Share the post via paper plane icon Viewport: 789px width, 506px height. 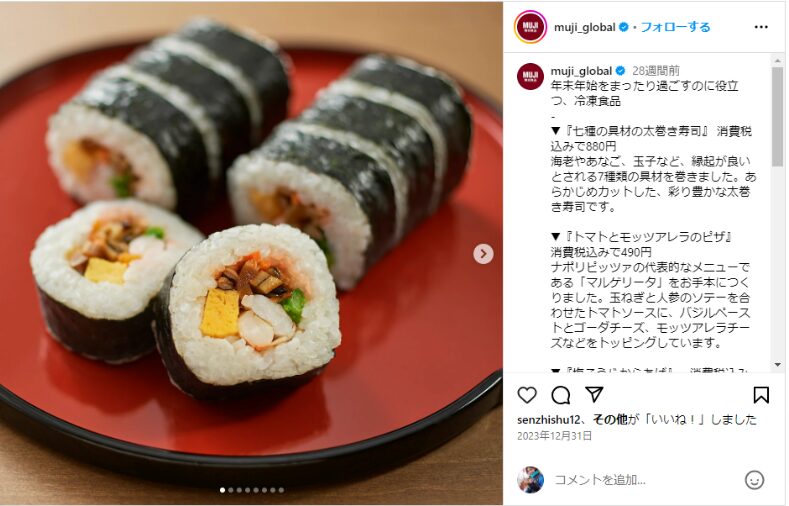point(594,395)
